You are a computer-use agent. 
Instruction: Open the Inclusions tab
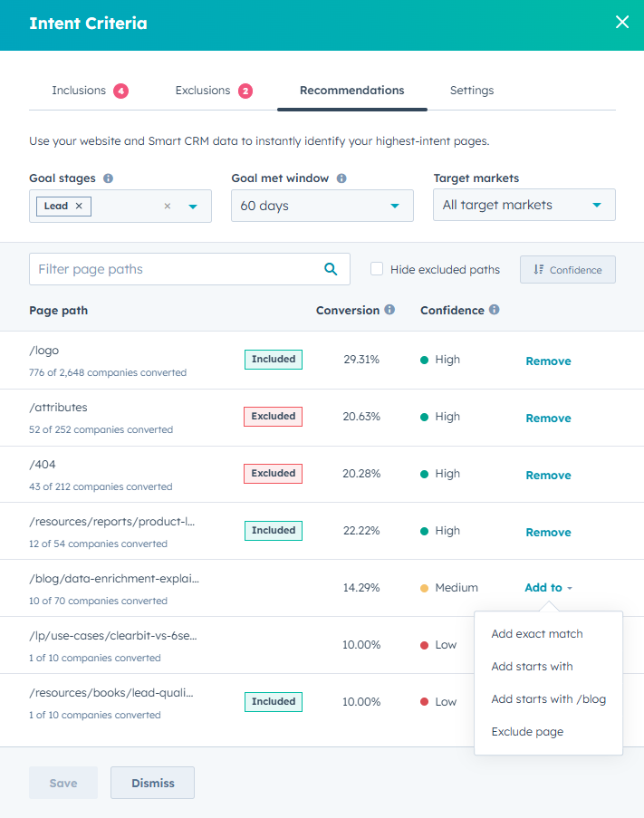click(80, 91)
